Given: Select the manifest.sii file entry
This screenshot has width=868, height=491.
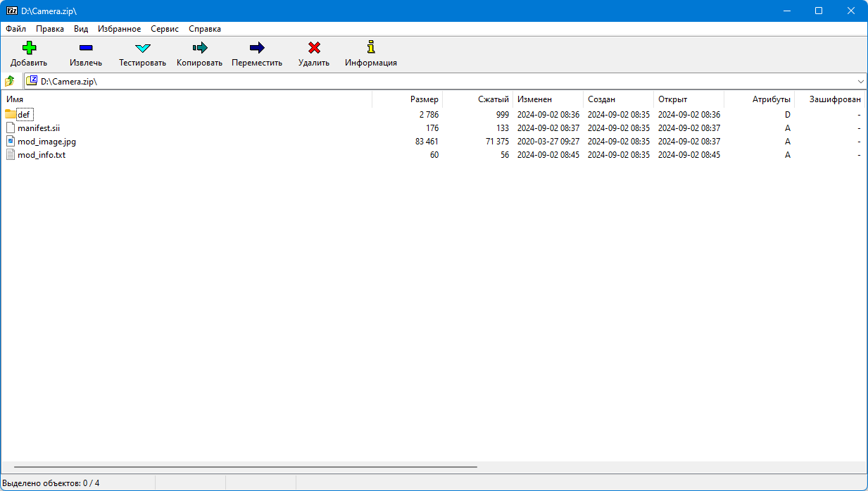Looking at the screenshot, I should click(x=39, y=128).
